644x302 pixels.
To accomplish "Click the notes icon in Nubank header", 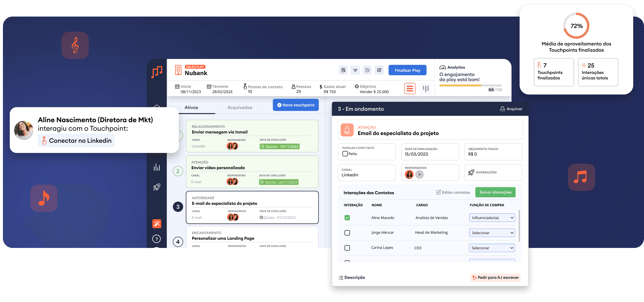I will click(343, 70).
